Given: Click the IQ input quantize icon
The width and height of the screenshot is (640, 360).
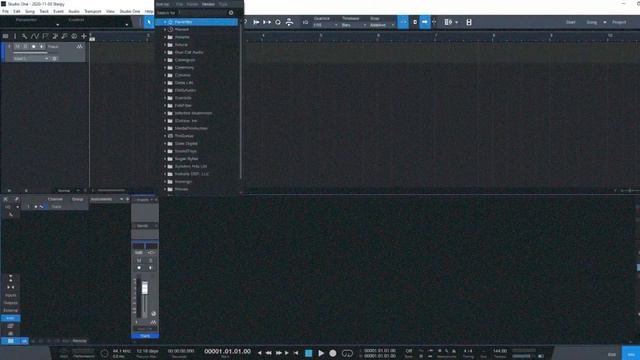Looking at the screenshot, I should tap(305, 22).
